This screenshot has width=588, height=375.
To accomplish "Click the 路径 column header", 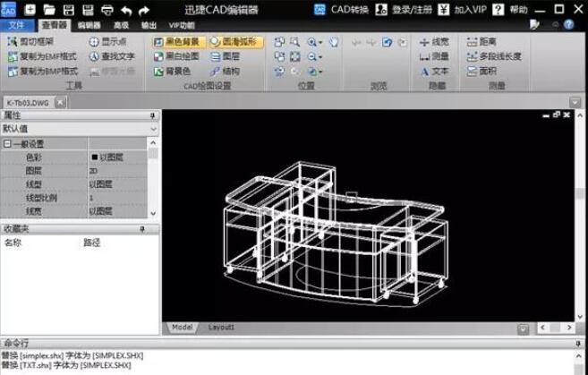I will click(92, 243).
